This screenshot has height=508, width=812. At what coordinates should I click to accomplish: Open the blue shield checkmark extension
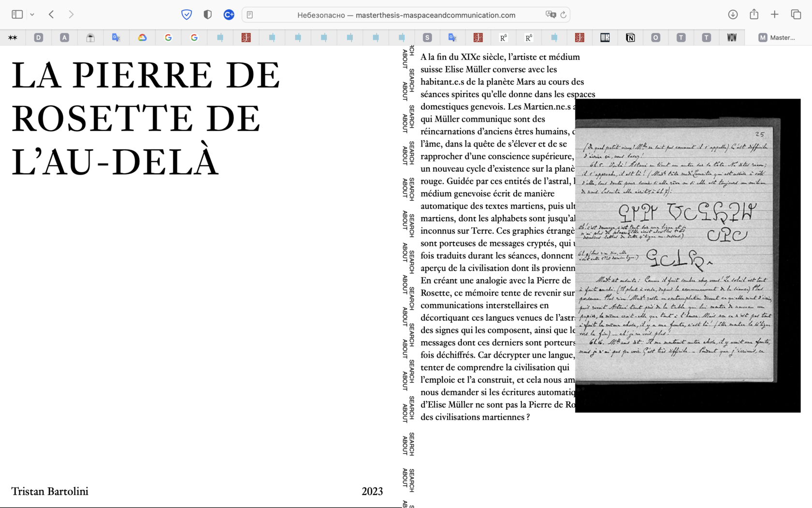click(x=187, y=15)
